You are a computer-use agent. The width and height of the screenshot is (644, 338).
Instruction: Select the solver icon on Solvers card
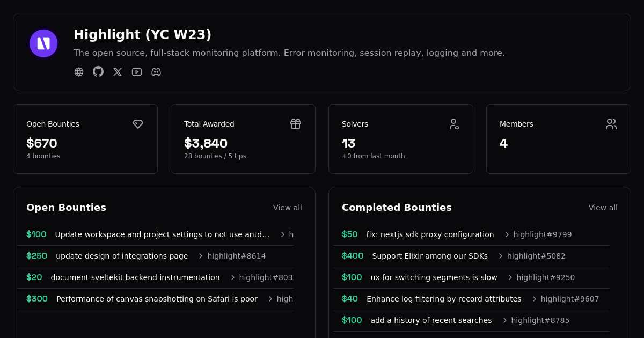pos(455,124)
